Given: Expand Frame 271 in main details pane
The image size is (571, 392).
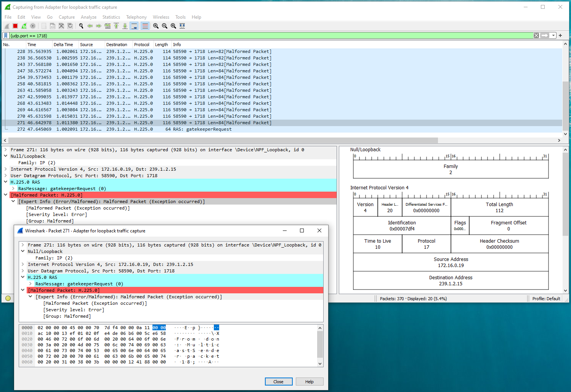Looking at the screenshot, I should pyautogui.click(x=6, y=150).
